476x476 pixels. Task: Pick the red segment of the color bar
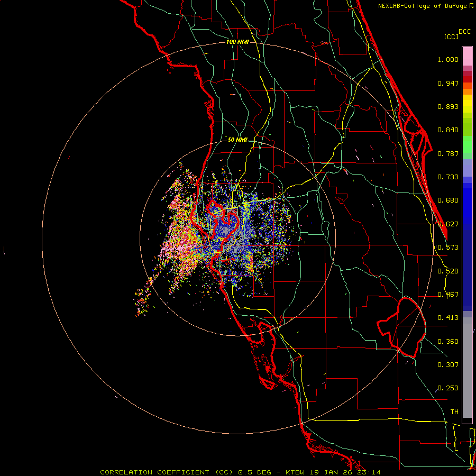click(x=467, y=79)
